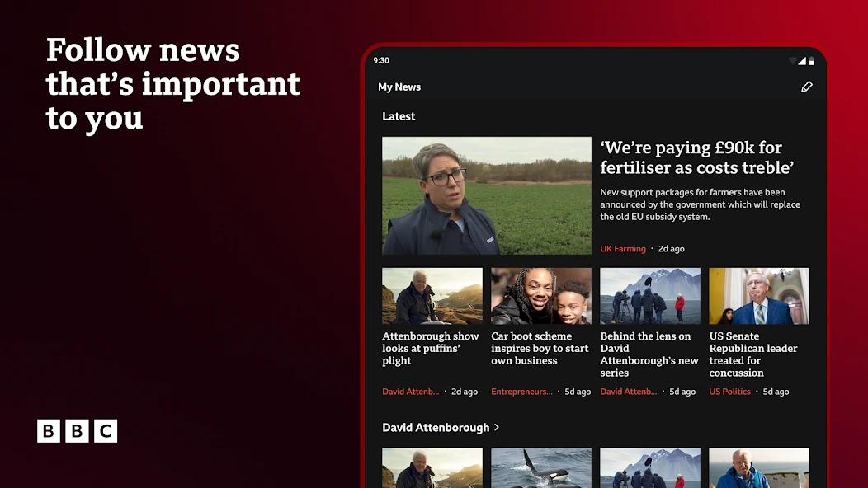The width and height of the screenshot is (868, 488).
Task: Open David Attenb... tag under puffins story
Action: (x=410, y=392)
